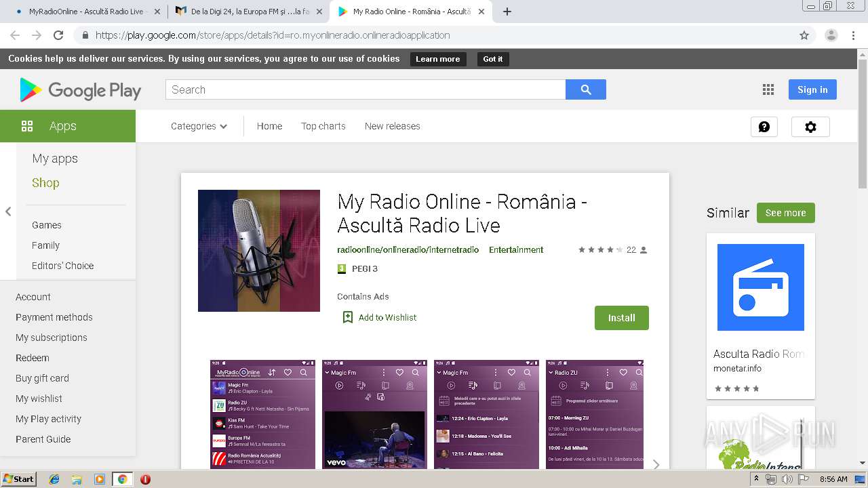Viewport: 868px width, 488px height.
Task: Click the red Opera taskbar icon
Action: click(145, 479)
